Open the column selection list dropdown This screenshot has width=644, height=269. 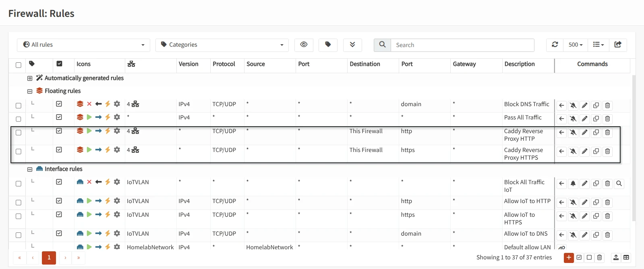click(598, 45)
